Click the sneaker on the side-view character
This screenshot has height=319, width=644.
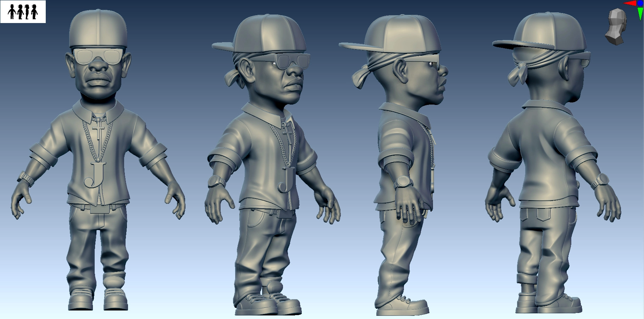pyautogui.click(x=404, y=306)
